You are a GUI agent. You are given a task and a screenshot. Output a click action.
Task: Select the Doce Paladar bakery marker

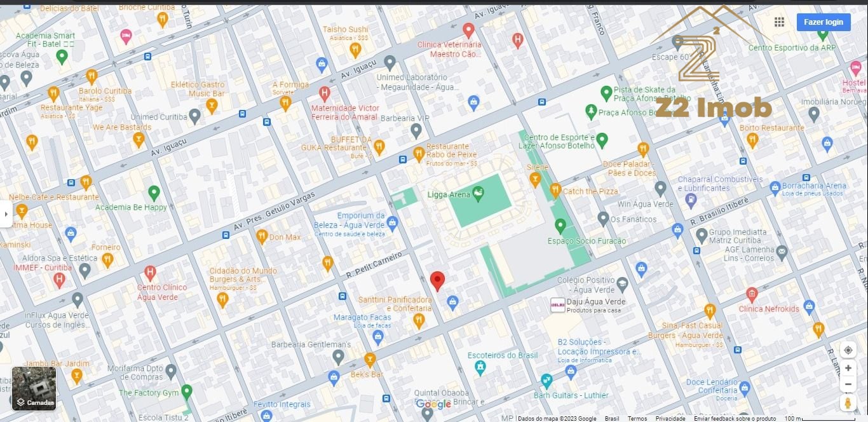pyautogui.click(x=642, y=150)
